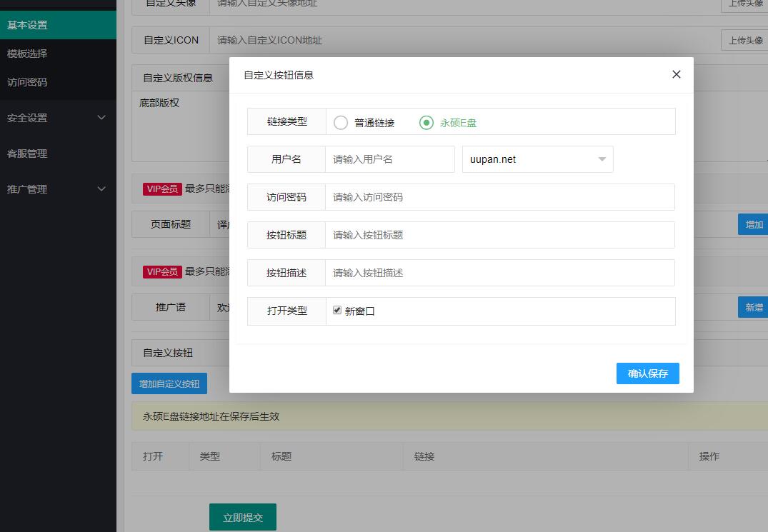Click into the 访问密码 input field
Image resolution: width=768 pixels, height=532 pixels.
(499, 197)
